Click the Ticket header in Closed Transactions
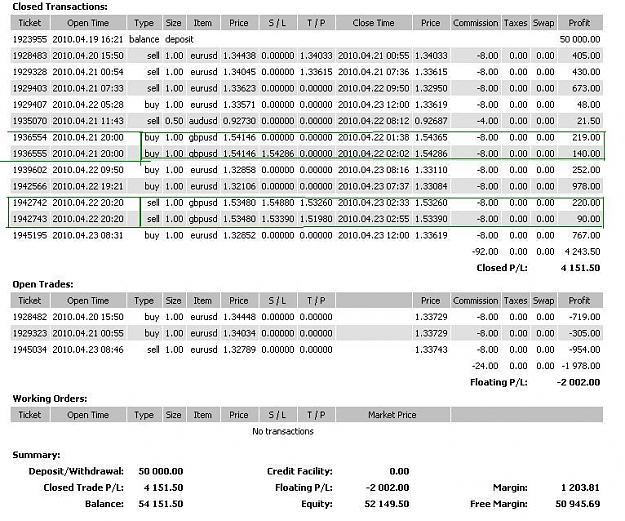Image resolution: width=625 pixels, height=521 pixels. (x=30, y=23)
